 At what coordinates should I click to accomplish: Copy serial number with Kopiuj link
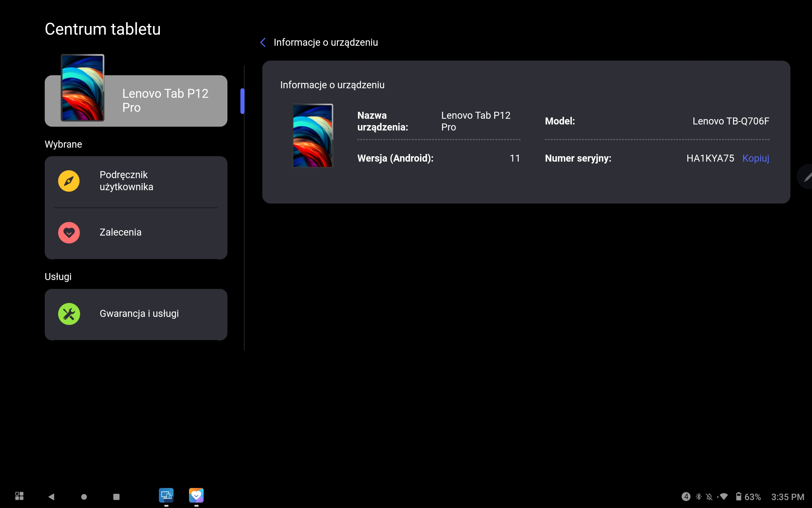756,158
